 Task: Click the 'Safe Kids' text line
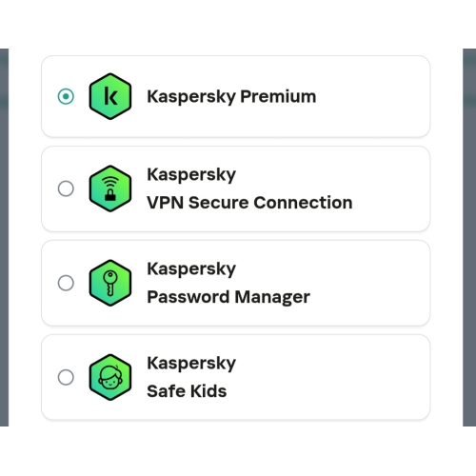click(187, 391)
